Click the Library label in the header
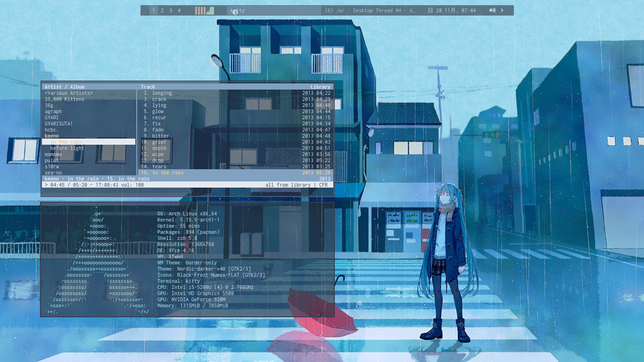 point(320,87)
